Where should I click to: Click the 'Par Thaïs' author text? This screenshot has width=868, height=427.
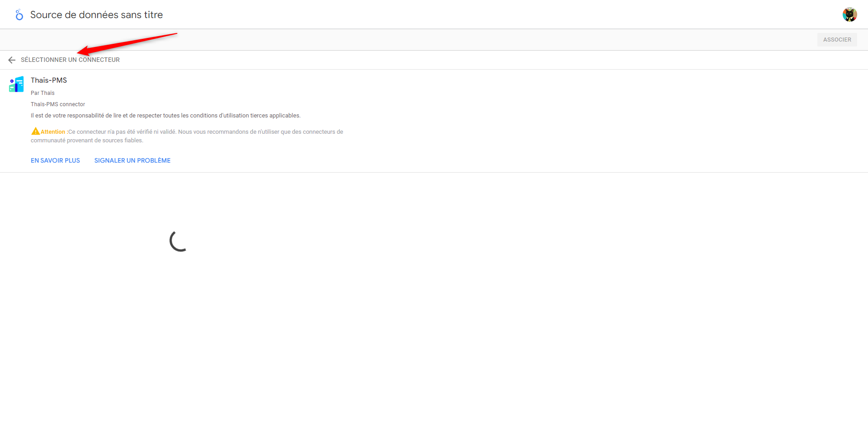[x=42, y=93]
